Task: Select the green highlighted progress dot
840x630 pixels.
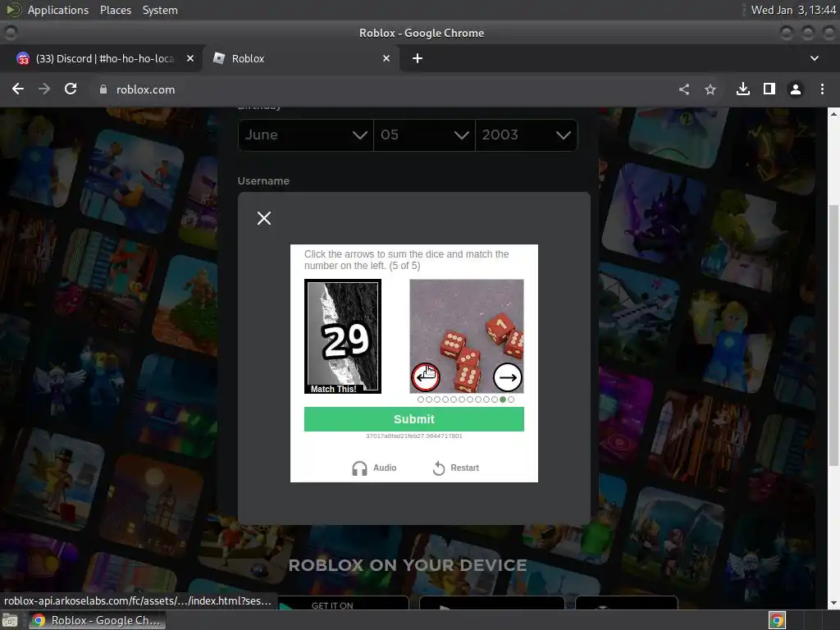Action: [503, 399]
